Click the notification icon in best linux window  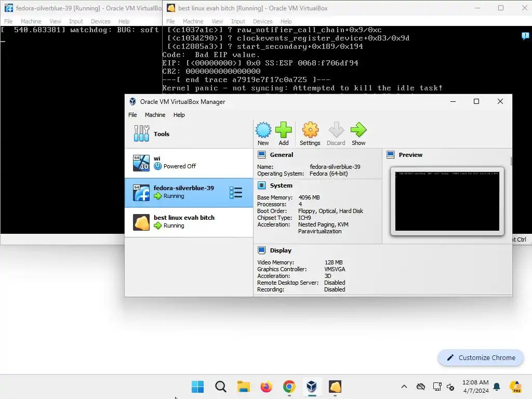(x=525, y=36)
